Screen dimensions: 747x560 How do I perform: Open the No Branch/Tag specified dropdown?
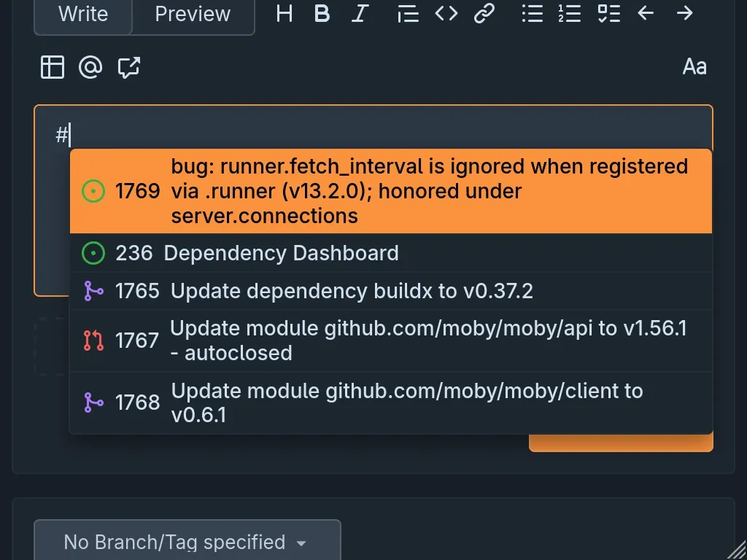[x=187, y=542]
